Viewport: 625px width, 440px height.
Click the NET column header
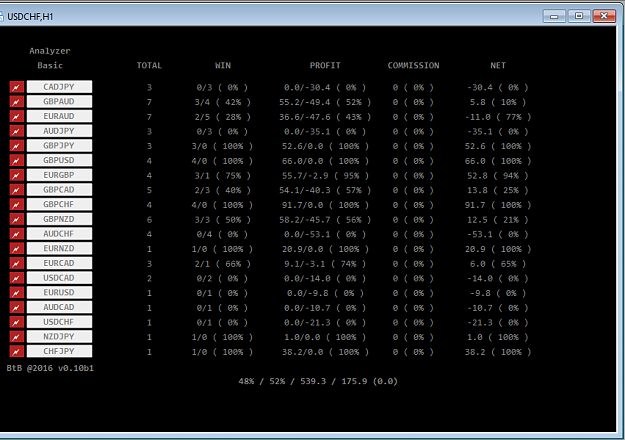point(498,65)
